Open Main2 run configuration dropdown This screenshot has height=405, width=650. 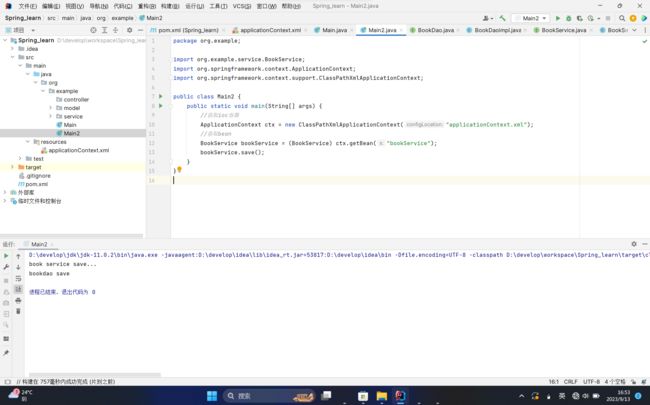coord(531,18)
